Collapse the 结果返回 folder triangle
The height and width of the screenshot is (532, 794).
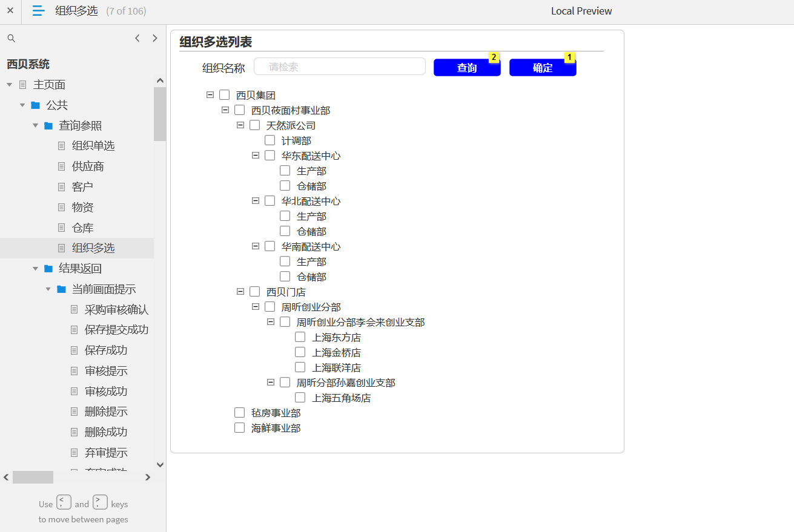(x=36, y=269)
